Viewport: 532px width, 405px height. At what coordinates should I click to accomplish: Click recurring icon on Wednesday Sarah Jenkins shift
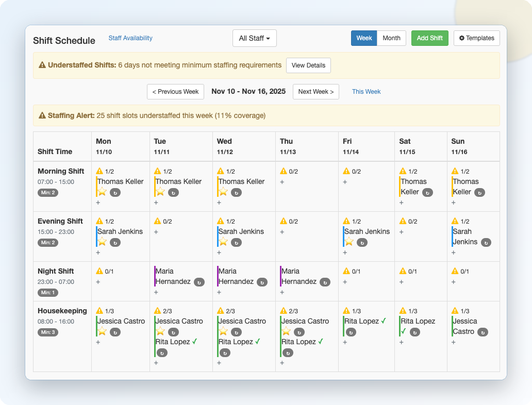point(237,243)
